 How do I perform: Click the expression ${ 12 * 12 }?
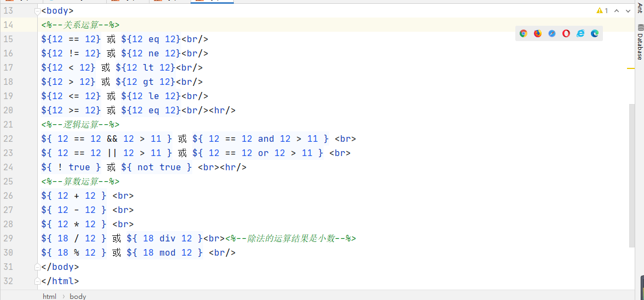coord(74,224)
